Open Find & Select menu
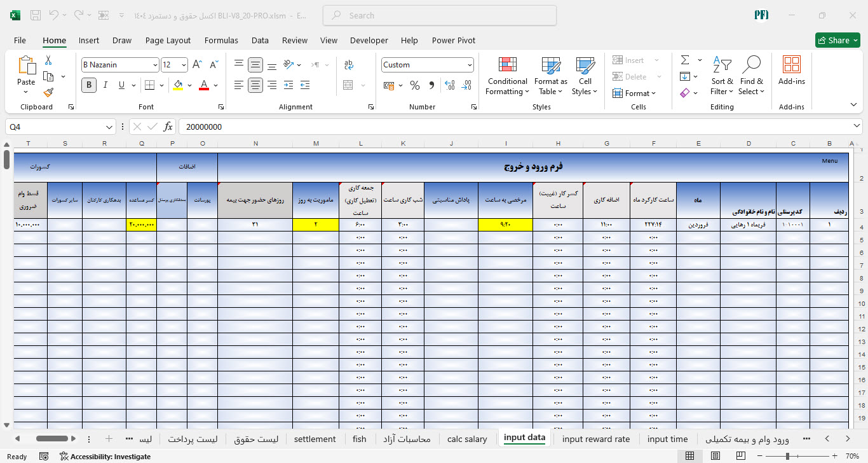Screen dimensions: 868x463 pyautogui.click(x=752, y=76)
